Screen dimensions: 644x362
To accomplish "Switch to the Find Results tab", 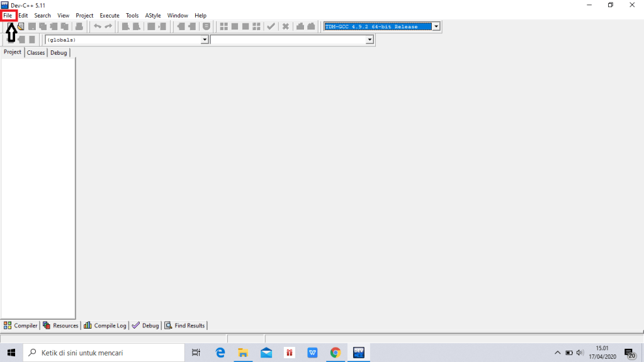I will pos(185,325).
